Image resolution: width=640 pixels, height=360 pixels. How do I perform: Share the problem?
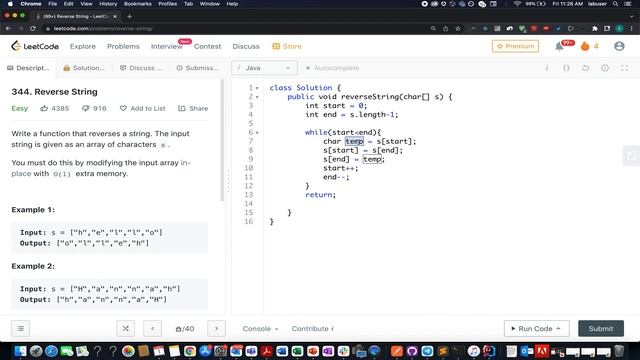[x=193, y=108]
